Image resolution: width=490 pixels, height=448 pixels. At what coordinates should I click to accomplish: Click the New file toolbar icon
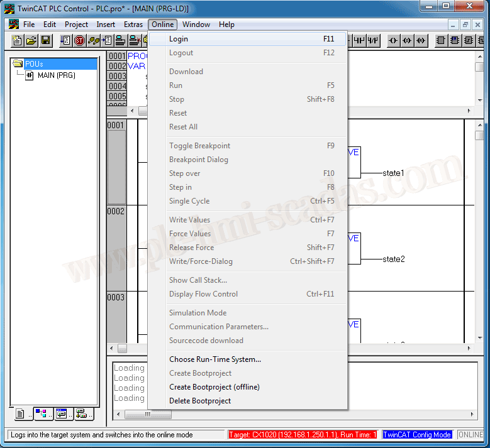coord(18,41)
